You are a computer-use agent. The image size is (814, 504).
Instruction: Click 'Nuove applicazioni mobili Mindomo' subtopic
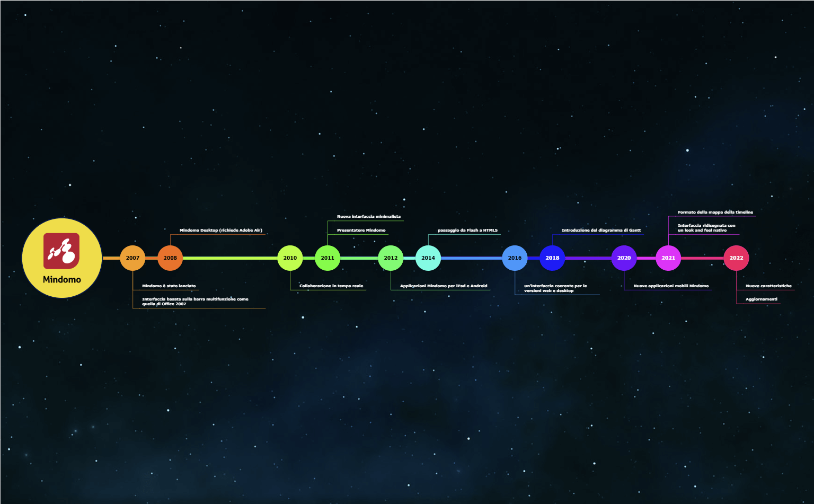[x=671, y=286]
